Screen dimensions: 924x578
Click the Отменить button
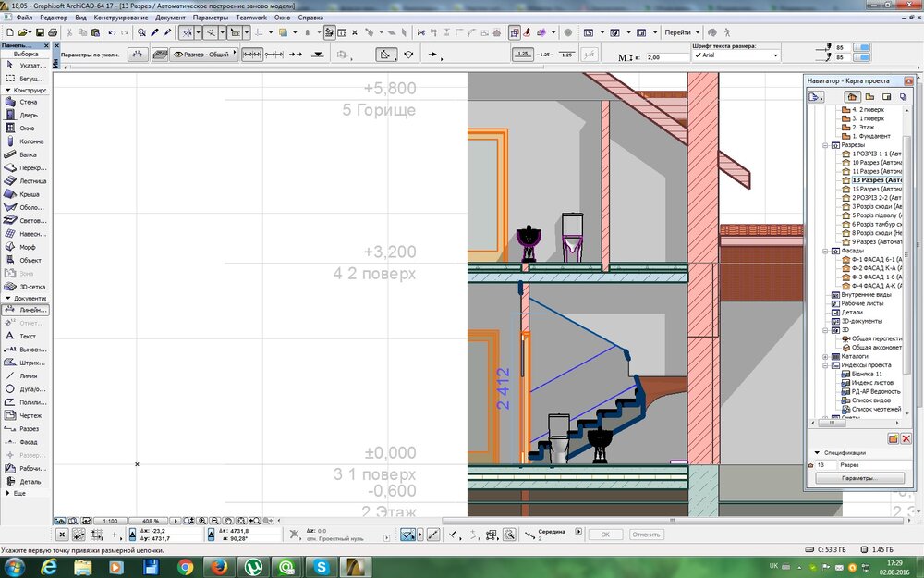coord(646,535)
